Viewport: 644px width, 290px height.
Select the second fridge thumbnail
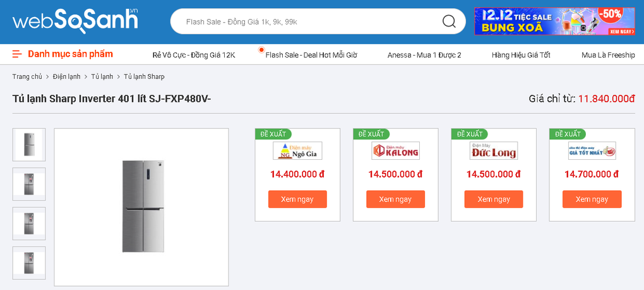click(29, 184)
